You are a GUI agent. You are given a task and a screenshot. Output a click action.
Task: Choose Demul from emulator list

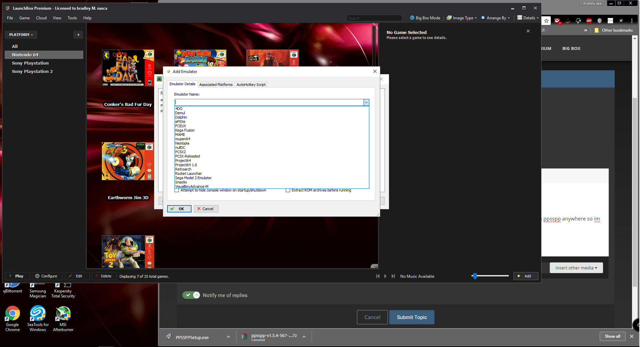click(272, 113)
